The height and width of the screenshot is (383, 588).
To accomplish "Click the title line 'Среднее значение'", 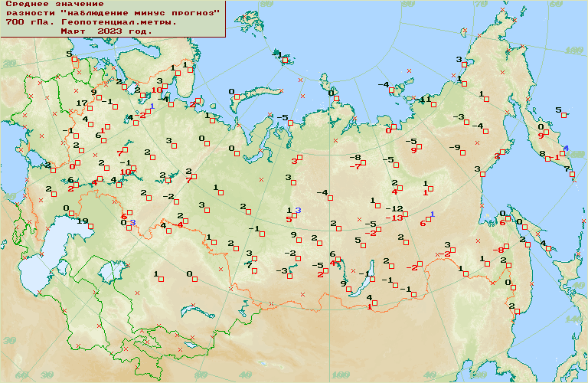I will (55, 4).
